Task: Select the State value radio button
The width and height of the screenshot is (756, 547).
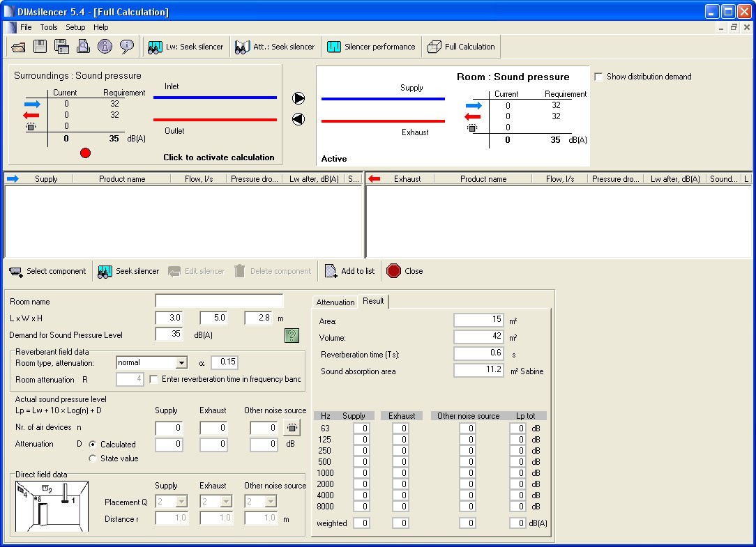Action: tap(91, 459)
